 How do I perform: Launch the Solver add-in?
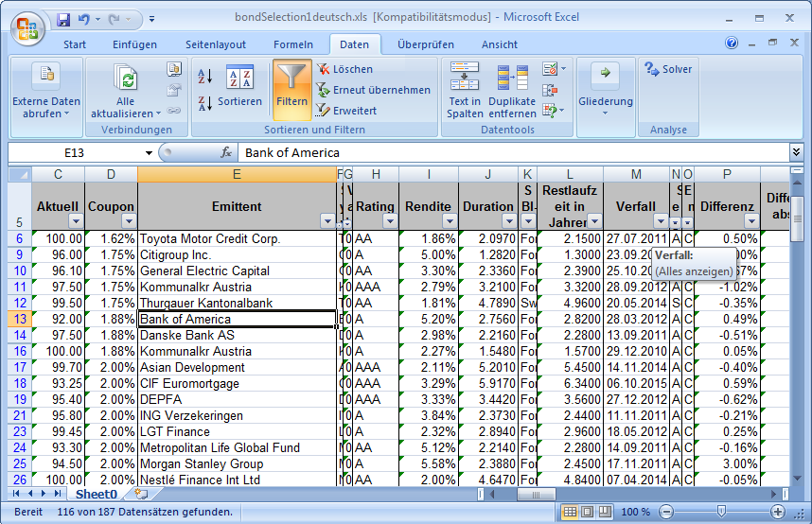(x=668, y=69)
